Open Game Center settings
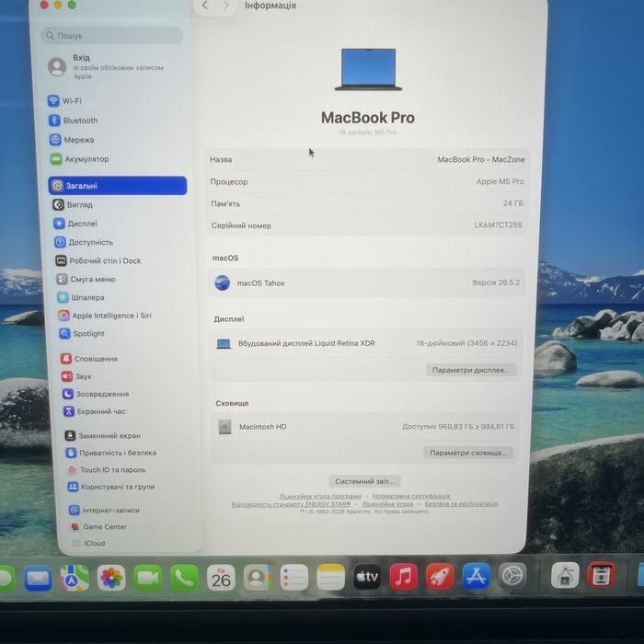644x644 pixels. point(98,526)
